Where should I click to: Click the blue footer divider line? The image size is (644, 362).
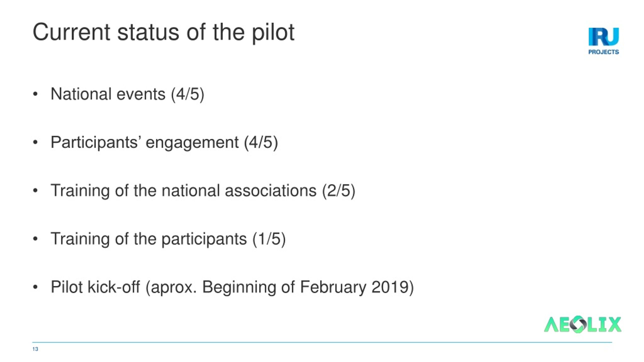[322, 342]
